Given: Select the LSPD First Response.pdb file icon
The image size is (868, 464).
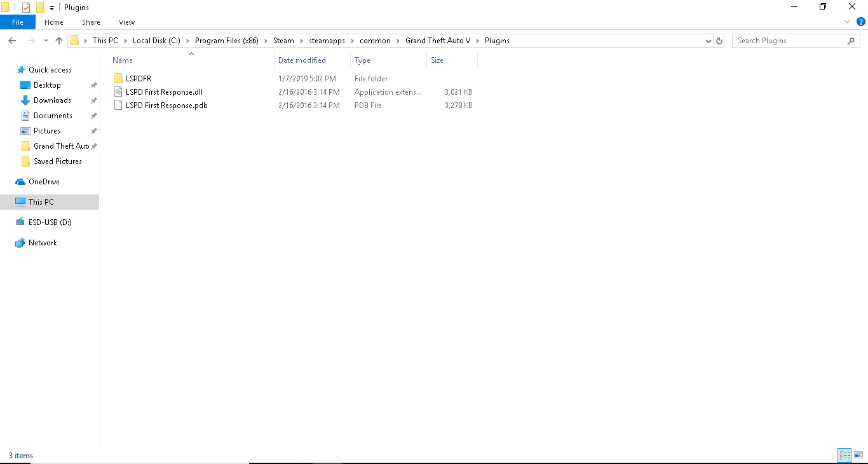Looking at the screenshot, I should click(x=118, y=106).
